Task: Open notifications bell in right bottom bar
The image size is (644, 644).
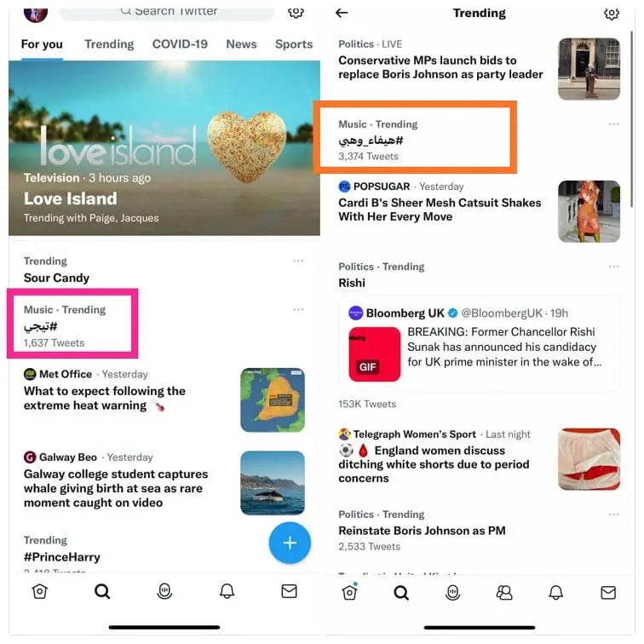Action: click(x=555, y=592)
